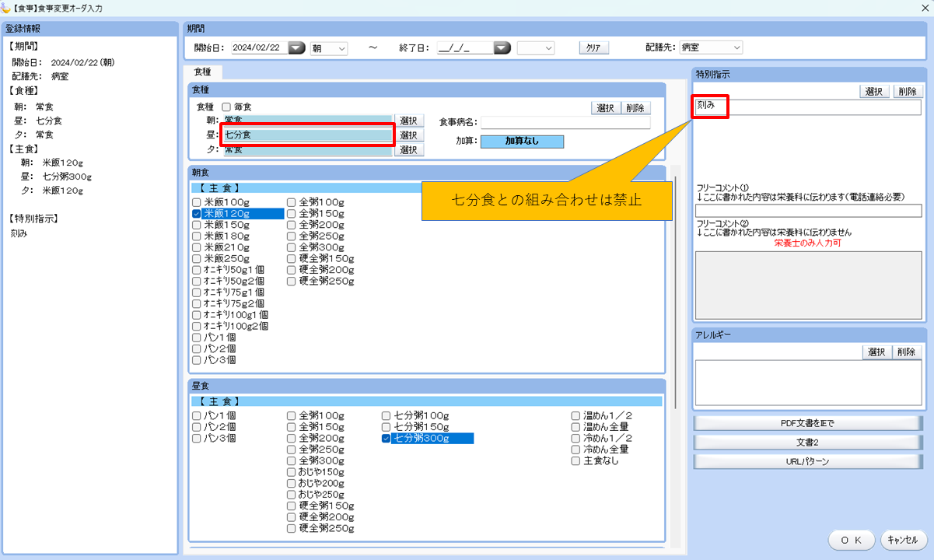The width and height of the screenshot is (934, 560).
Task: Click the クリア button
Action: point(593,48)
